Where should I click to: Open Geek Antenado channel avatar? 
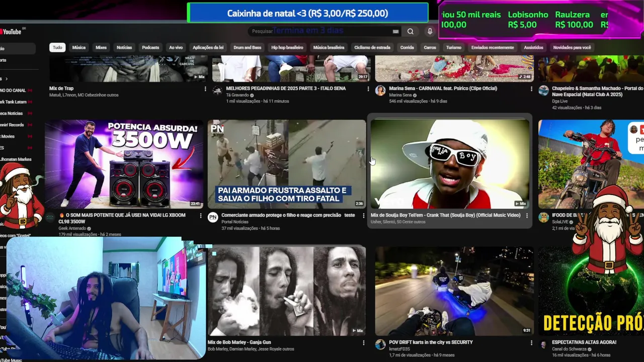coord(50,217)
